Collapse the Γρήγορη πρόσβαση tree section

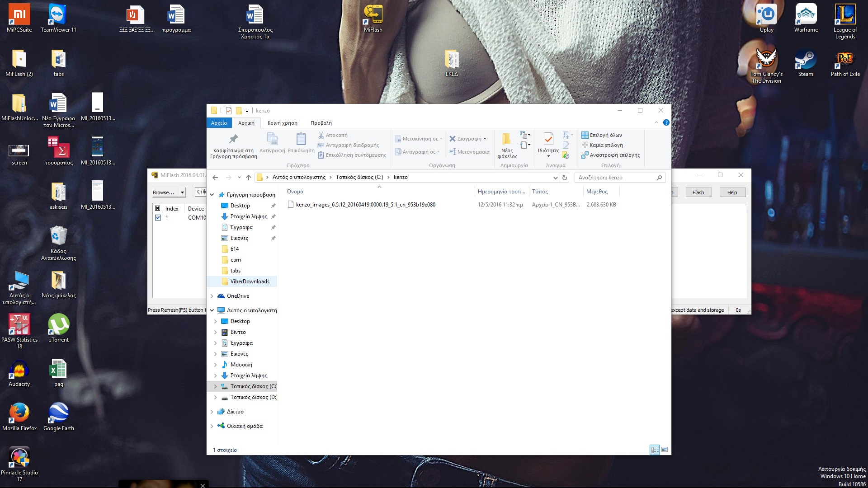[x=212, y=195]
